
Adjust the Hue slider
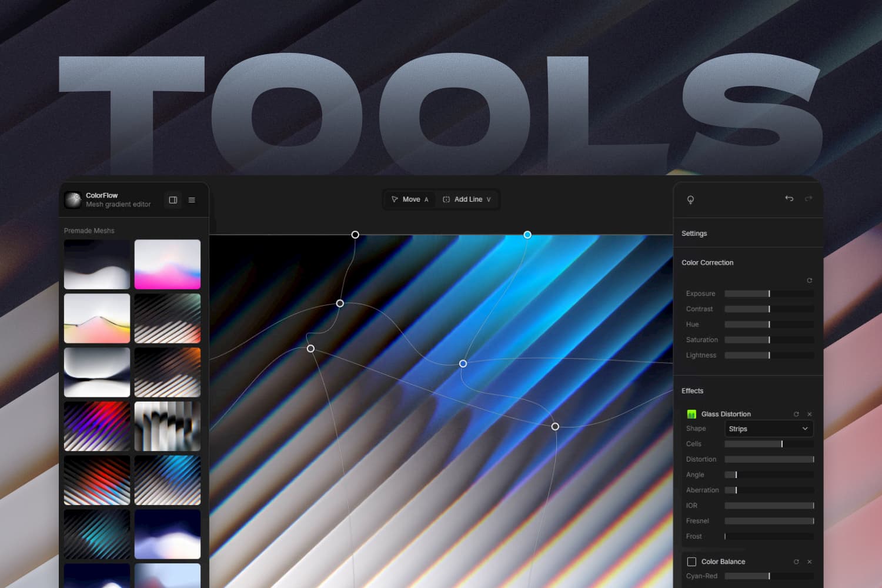click(769, 324)
